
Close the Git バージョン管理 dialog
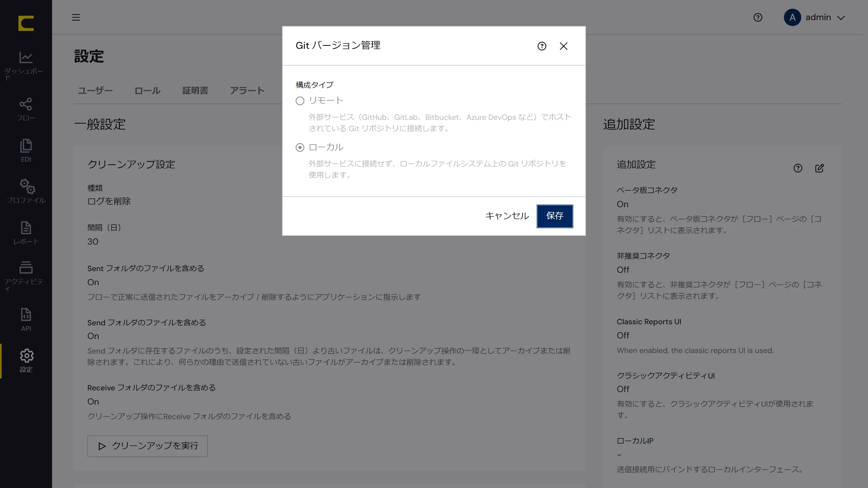tap(563, 46)
